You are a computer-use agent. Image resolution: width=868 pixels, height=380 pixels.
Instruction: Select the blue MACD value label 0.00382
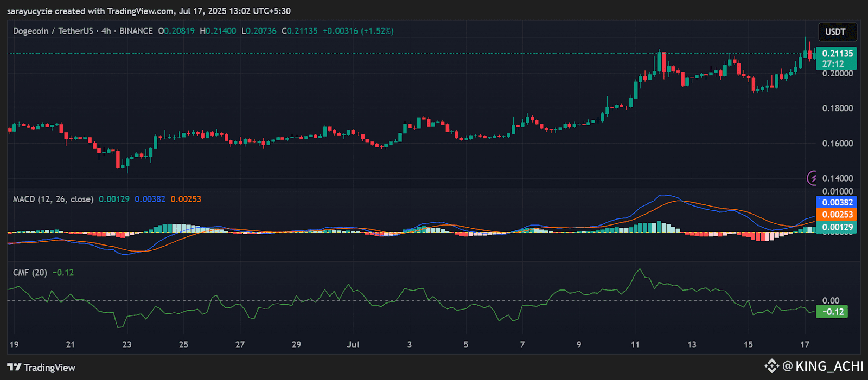pyautogui.click(x=837, y=202)
